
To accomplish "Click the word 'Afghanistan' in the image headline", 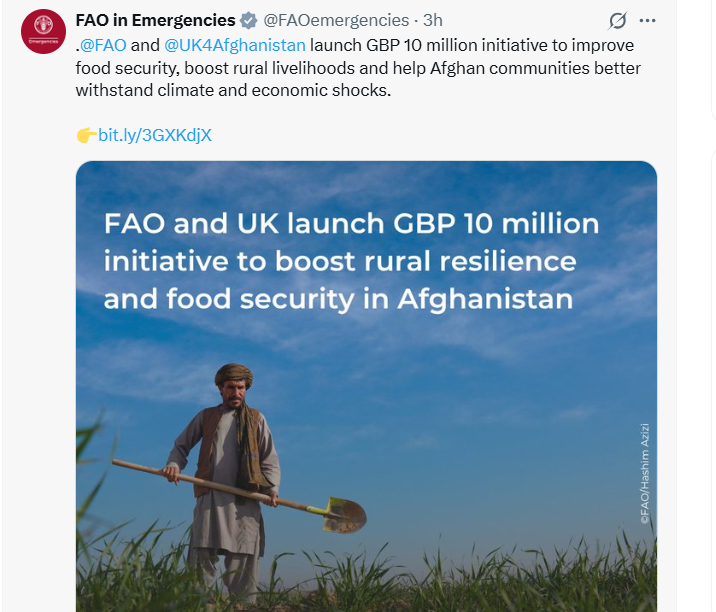I will point(485,299).
